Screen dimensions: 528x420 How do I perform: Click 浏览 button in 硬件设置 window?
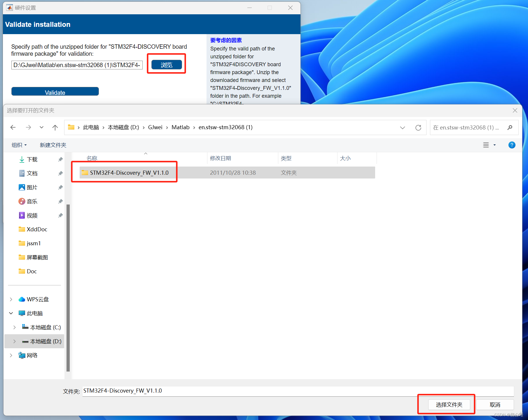[x=167, y=65]
